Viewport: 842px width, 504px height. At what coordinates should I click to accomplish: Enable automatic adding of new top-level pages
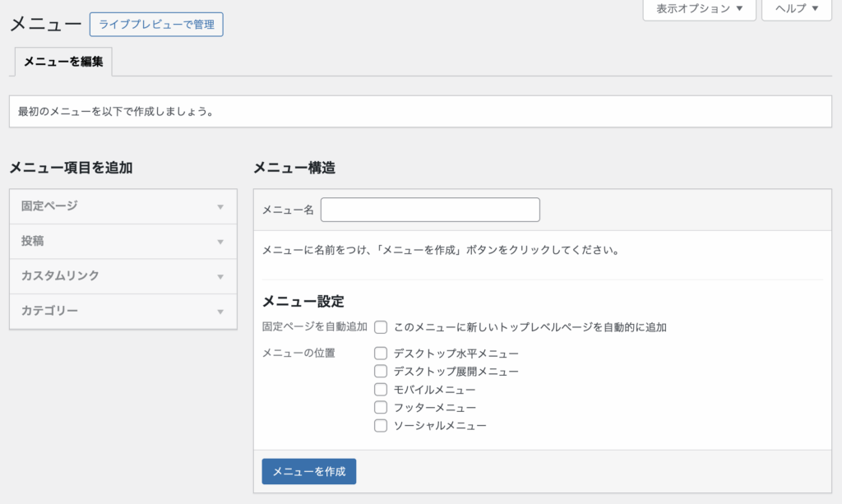tap(381, 327)
